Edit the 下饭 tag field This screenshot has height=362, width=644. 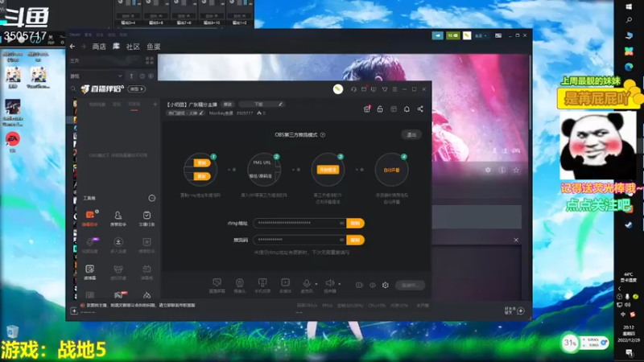pyautogui.click(x=262, y=105)
